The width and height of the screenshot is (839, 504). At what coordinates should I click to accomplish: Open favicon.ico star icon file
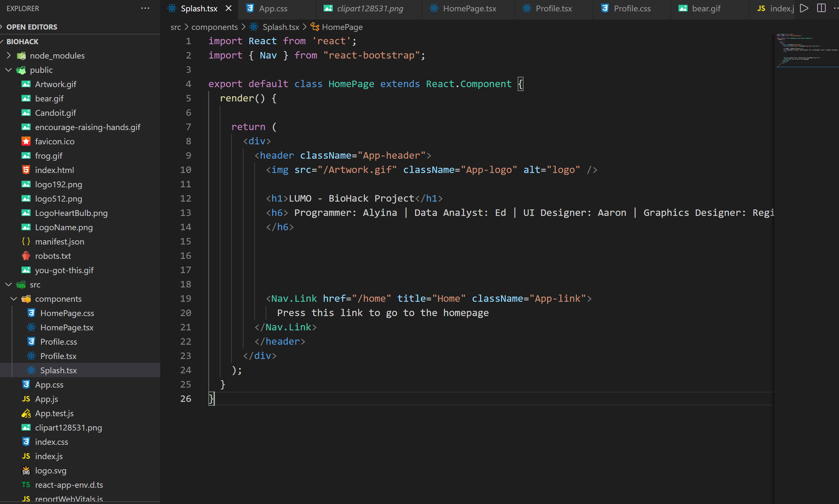(54, 141)
